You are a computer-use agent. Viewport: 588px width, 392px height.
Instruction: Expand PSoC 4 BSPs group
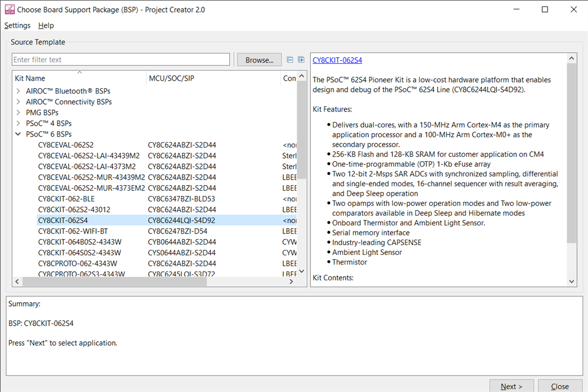coord(18,123)
